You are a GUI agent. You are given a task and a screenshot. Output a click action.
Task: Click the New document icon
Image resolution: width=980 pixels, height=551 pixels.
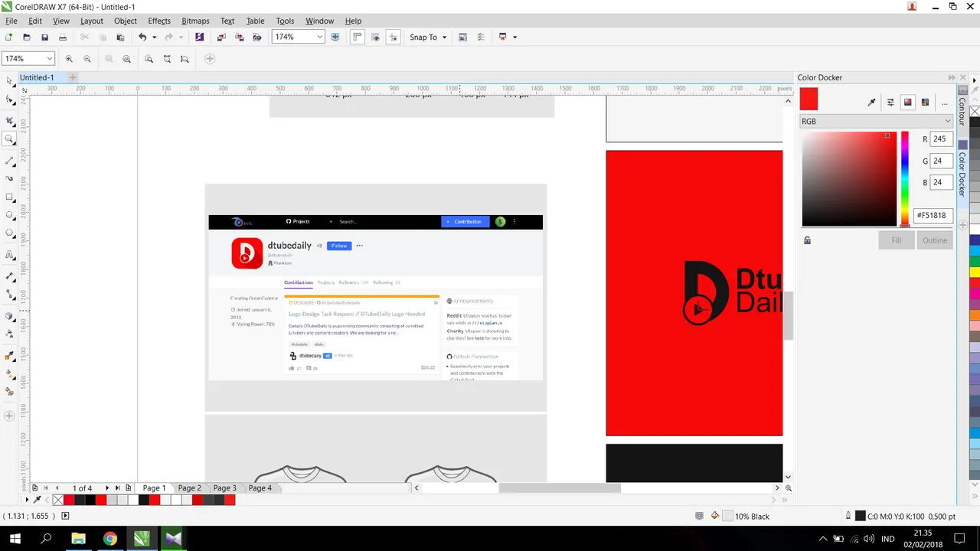[8, 37]
